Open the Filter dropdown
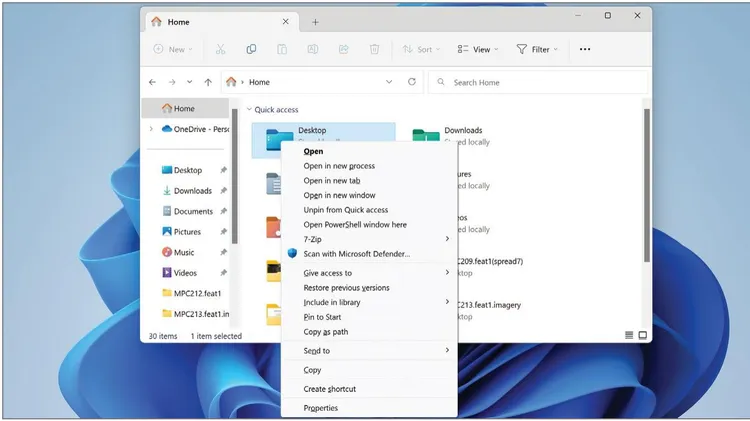Screen dimensions: 750x421 click(537, 49)
